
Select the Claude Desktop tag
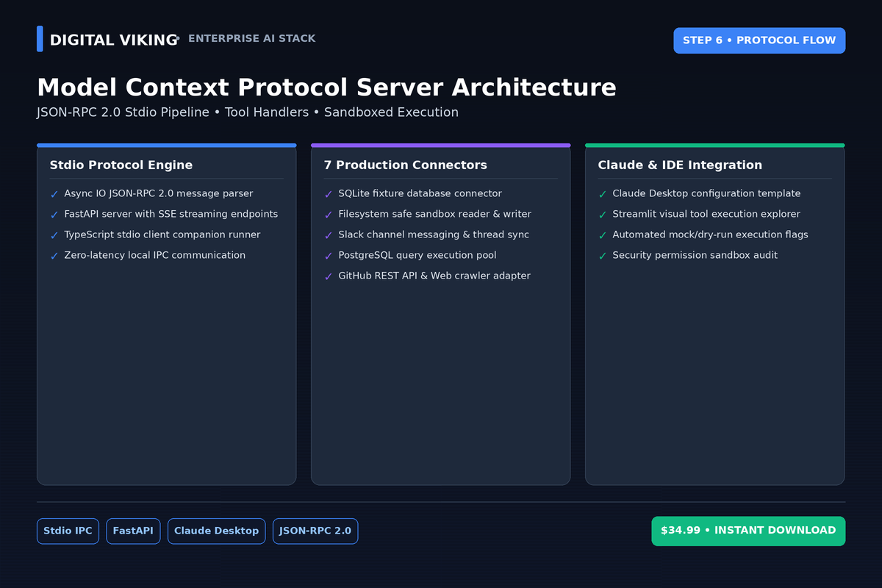(x=216, y=531)
